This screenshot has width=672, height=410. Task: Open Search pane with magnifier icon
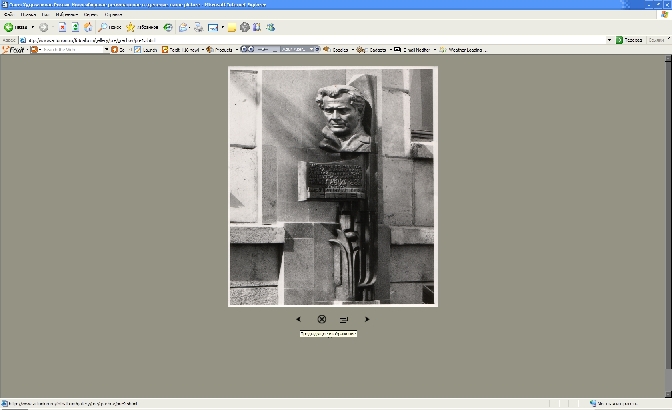click(x=110, y=27)
